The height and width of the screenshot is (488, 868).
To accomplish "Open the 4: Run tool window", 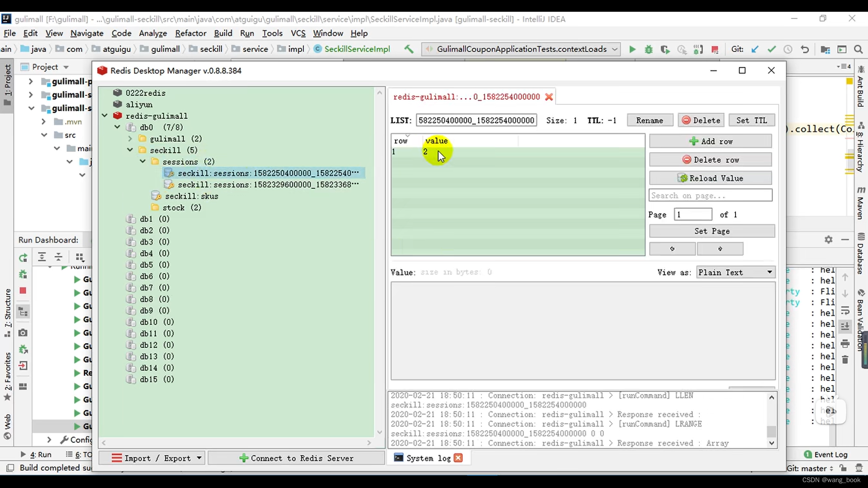I will 36,454.
